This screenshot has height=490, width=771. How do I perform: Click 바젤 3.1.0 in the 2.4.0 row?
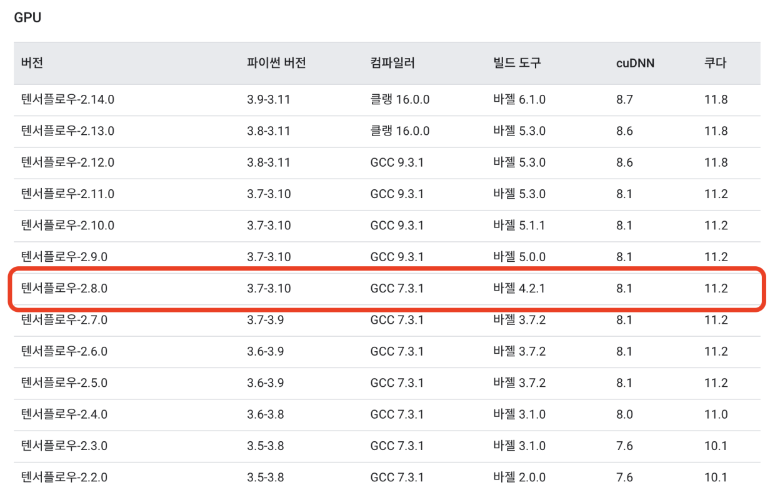519,414
